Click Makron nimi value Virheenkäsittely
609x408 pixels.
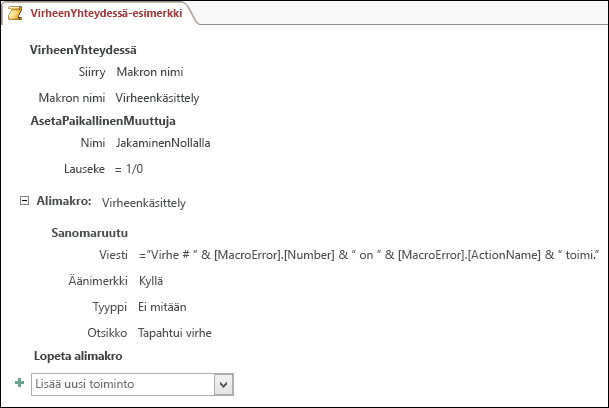tap(157, 98)
